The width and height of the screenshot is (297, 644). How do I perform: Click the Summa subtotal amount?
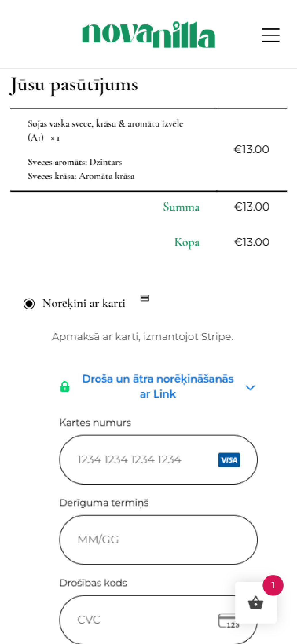(x=252, y=207)
